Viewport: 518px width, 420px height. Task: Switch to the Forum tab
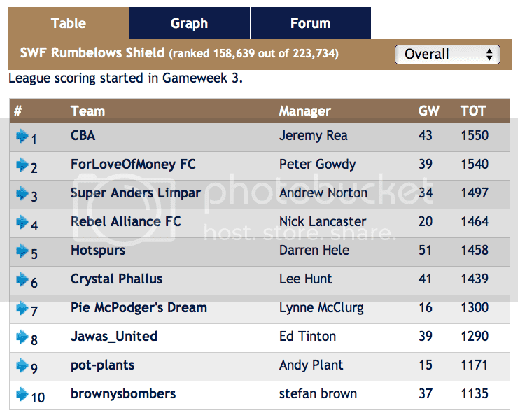[x=311, y=23]
